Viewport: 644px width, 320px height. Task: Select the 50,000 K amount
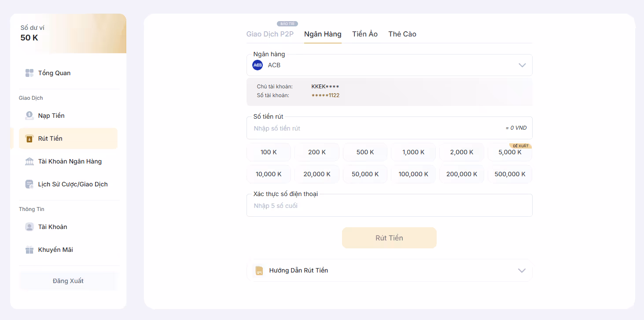click(x=365, y=174)
